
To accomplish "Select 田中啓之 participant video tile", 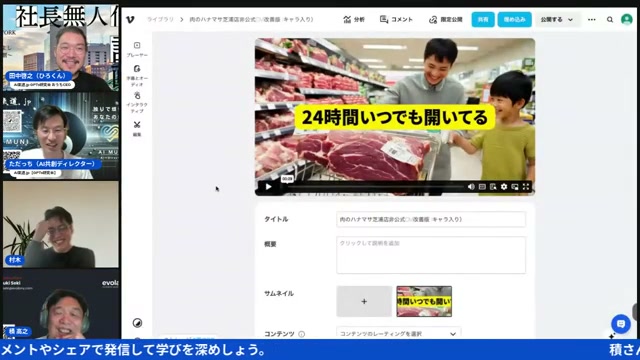I will click(61, 47).
